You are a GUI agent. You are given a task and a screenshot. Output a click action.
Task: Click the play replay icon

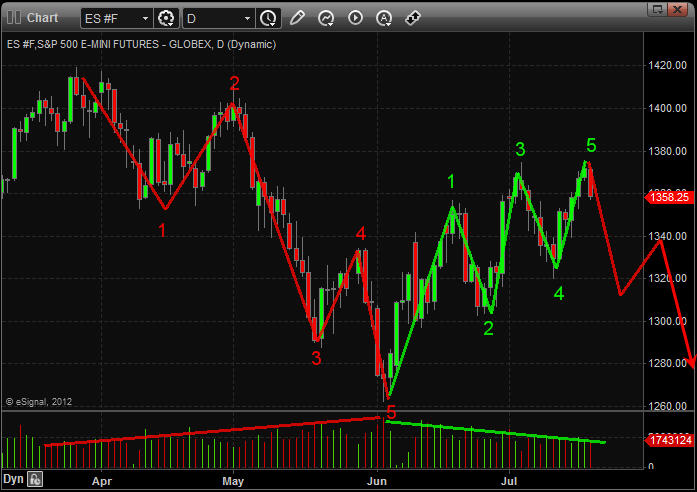click(x=355, y=18)
